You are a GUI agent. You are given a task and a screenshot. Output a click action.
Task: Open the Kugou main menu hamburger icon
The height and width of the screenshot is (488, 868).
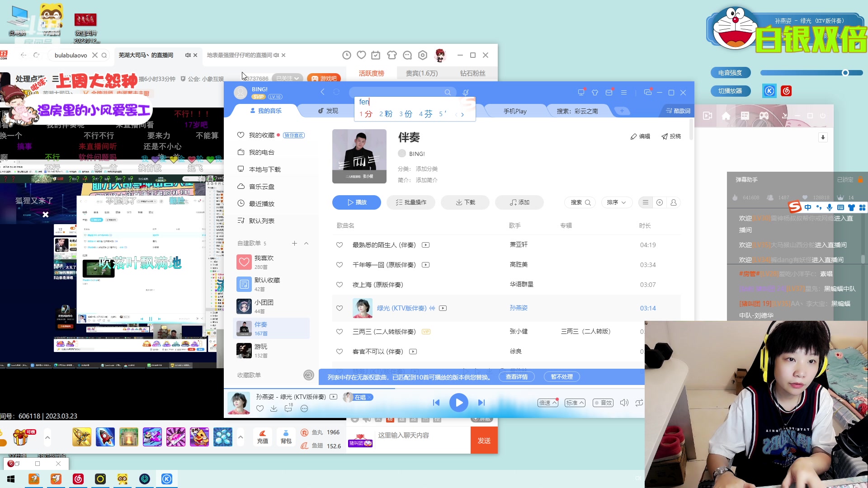(x=624, y=93)
